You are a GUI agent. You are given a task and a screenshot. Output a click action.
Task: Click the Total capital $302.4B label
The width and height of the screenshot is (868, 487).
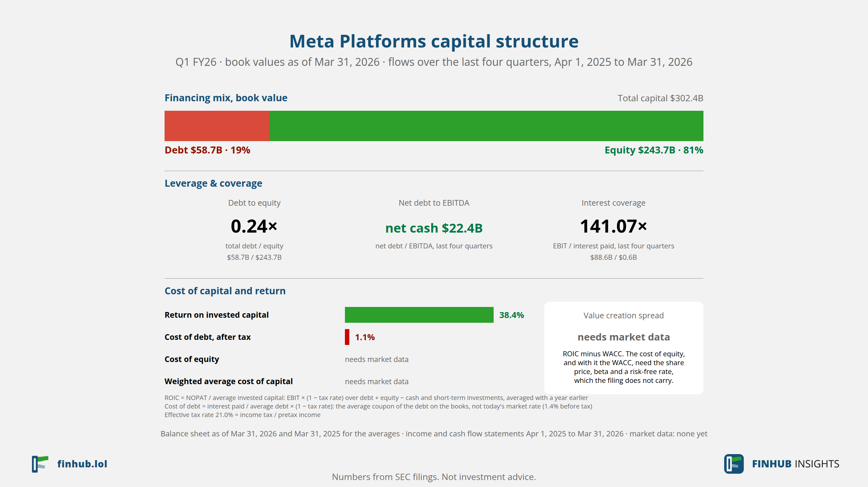pyautogui.click(x=660, y=98)
